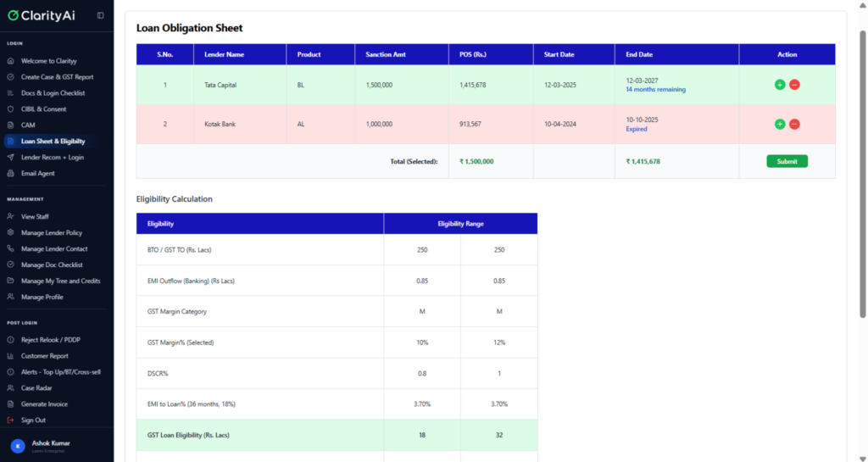Click the Case Radar icon in sidebar
The width and height of the screenshot is (868, 462).
tap(10, 388)
